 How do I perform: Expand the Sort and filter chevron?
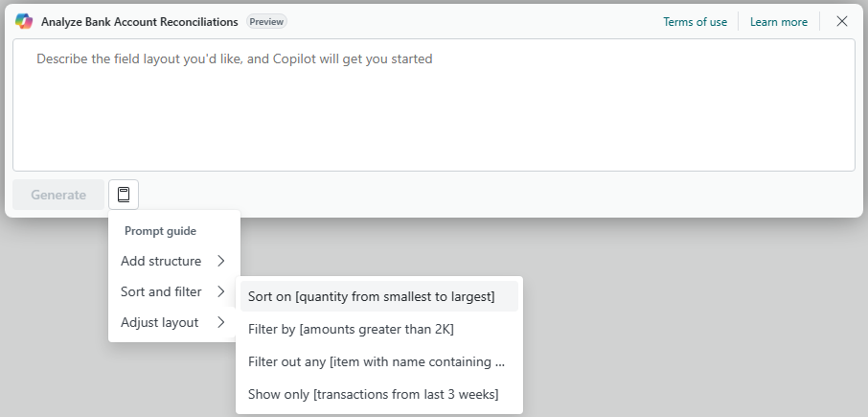[221, 291]
